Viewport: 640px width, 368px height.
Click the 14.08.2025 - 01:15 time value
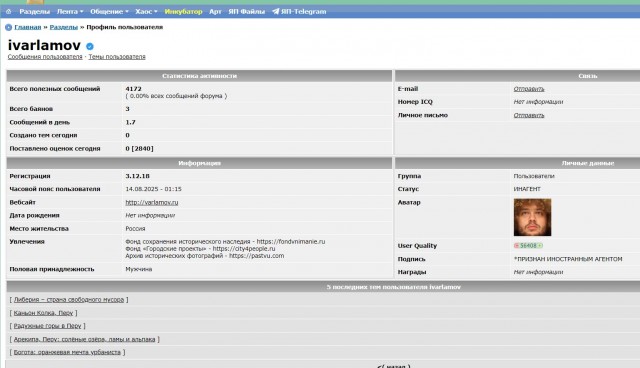153,189
